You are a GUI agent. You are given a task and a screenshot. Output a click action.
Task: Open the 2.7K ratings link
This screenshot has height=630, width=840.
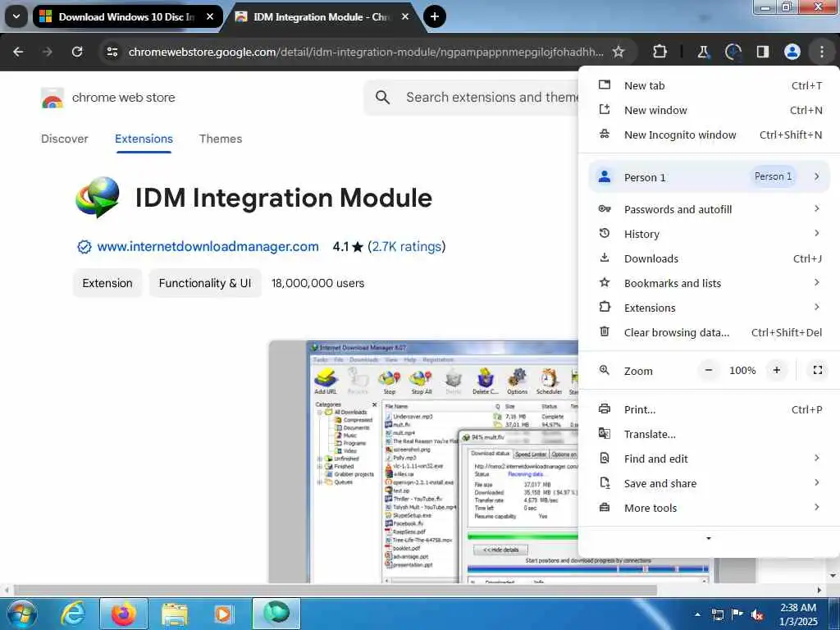(407, 246)
